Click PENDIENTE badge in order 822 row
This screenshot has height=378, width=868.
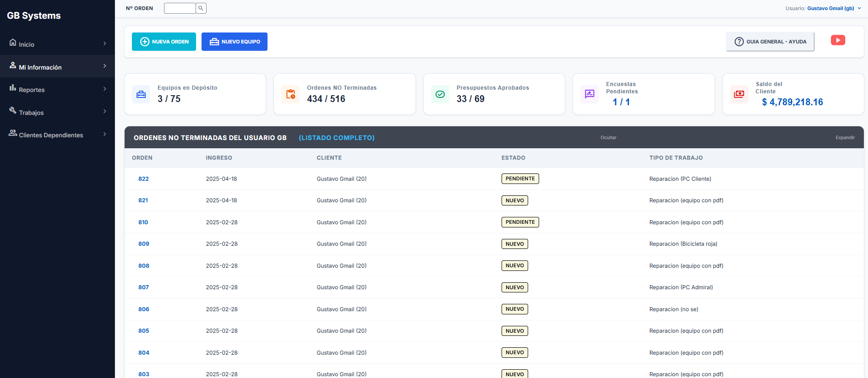tap(520, 178)
